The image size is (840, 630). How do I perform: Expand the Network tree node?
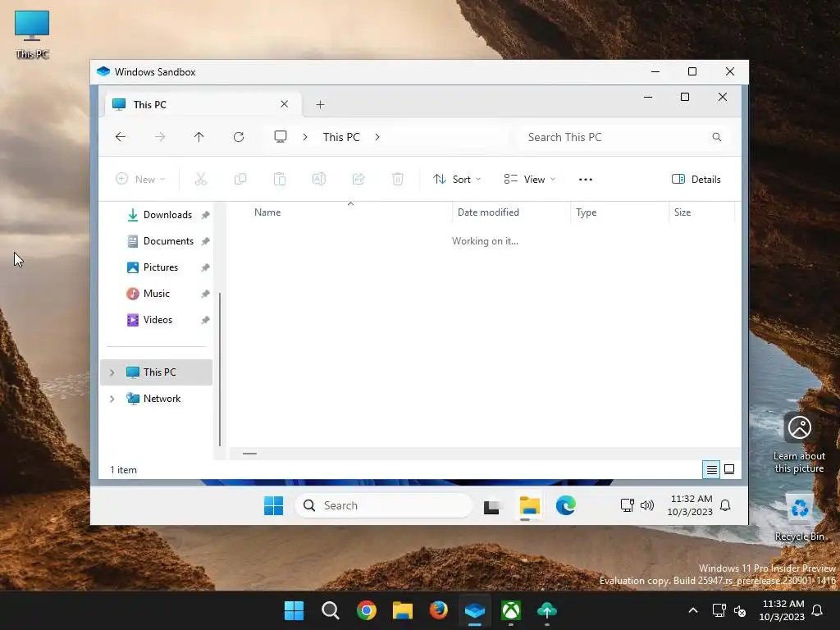point(112,399)
